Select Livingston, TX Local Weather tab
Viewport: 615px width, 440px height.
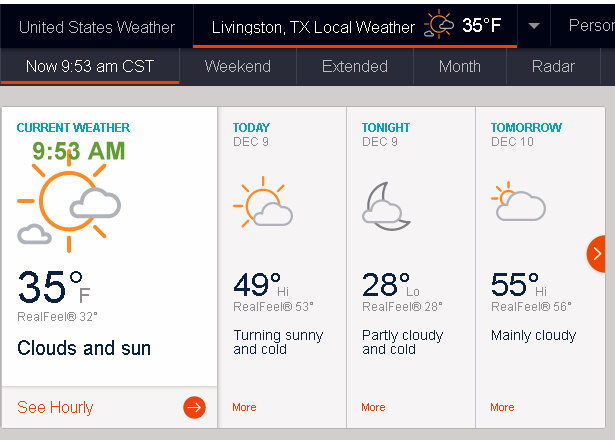(312, 27)
